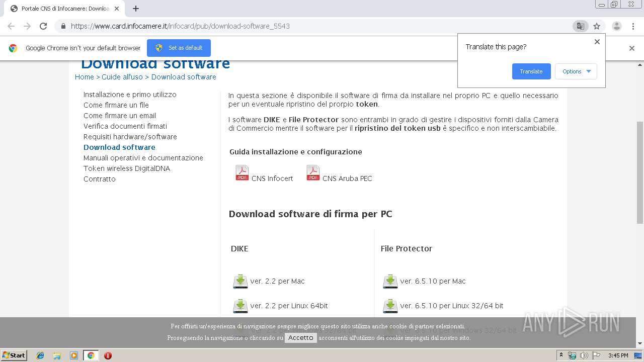The width and height of the screenshot is (644, 362).
Task: Click the browser Forward arrow
Action: click(27, 26)
